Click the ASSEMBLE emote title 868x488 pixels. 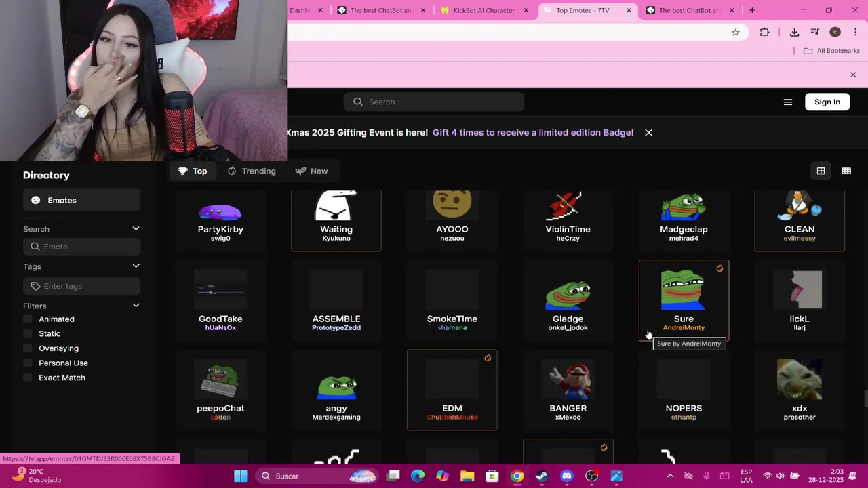click(336, 319)
